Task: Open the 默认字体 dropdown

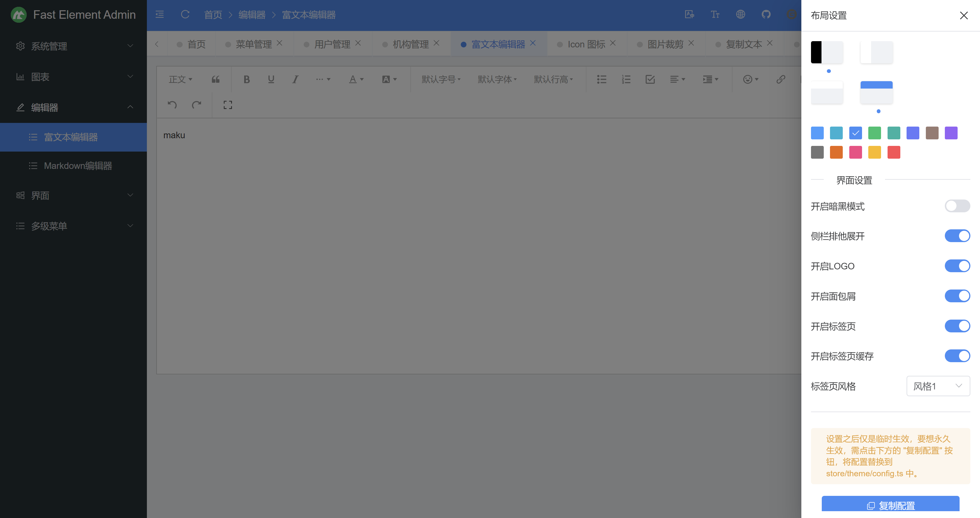Action: pyautogui.click(x=498, y=79)
